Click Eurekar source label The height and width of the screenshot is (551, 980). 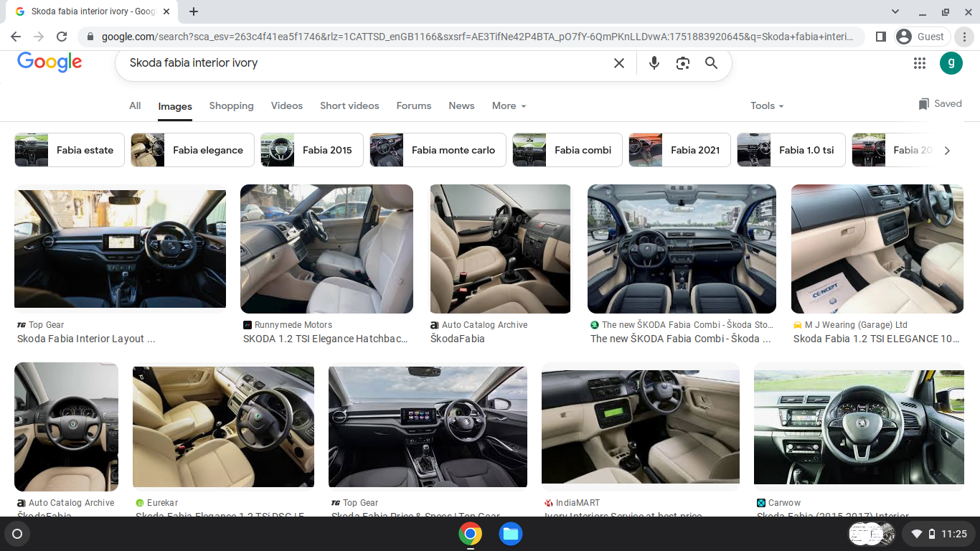click(x=163, y=503)
